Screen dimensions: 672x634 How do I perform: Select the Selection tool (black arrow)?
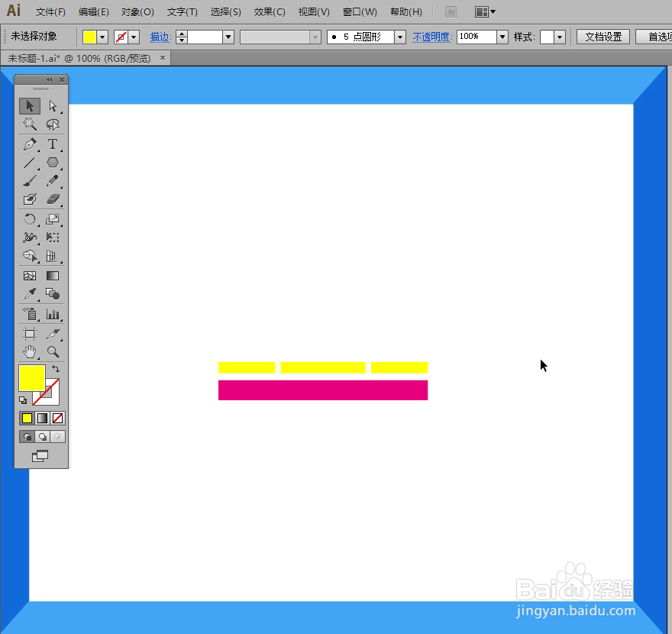pos(30,106)
